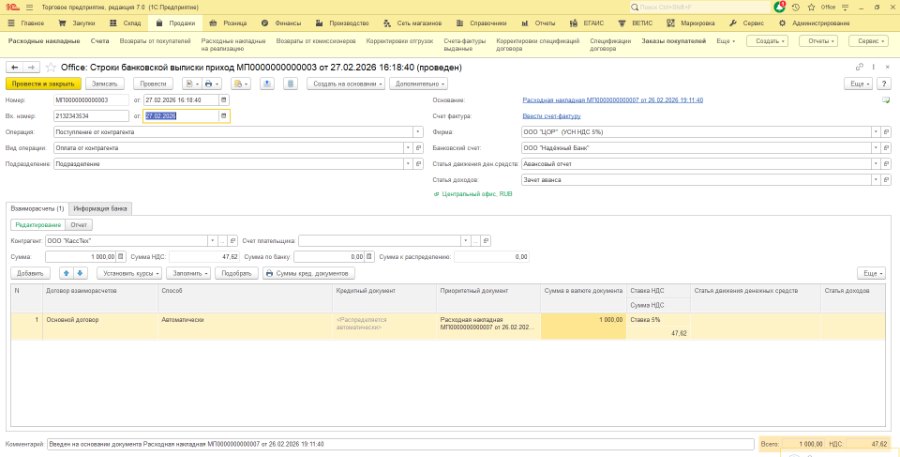Open the Подразделение item card icon

click(419, 164)
